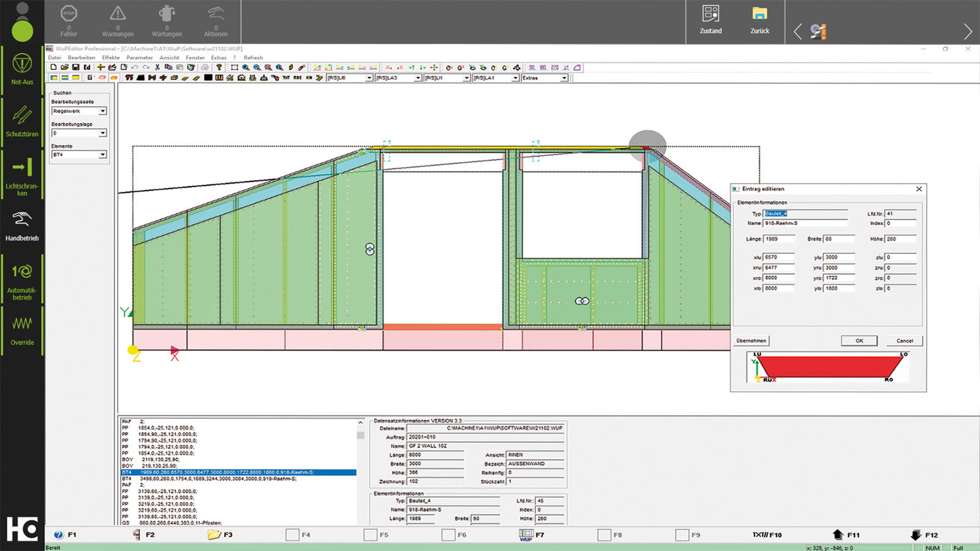Click the red four-way move arrows icon
This screenshot has height=551, width=980.
click(x=434, y=67)
